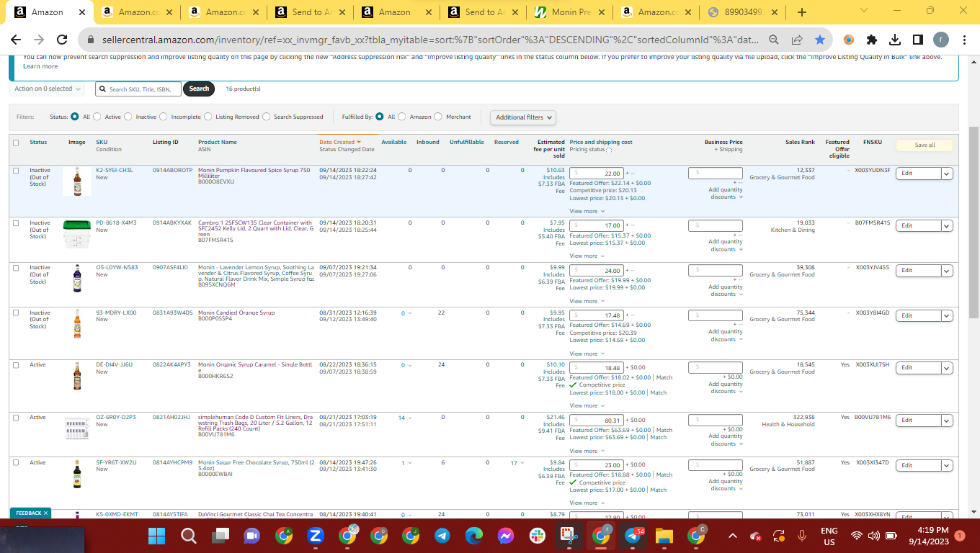Filter status by Active
This screenshot has width=980, height=553.
(97, 117)
